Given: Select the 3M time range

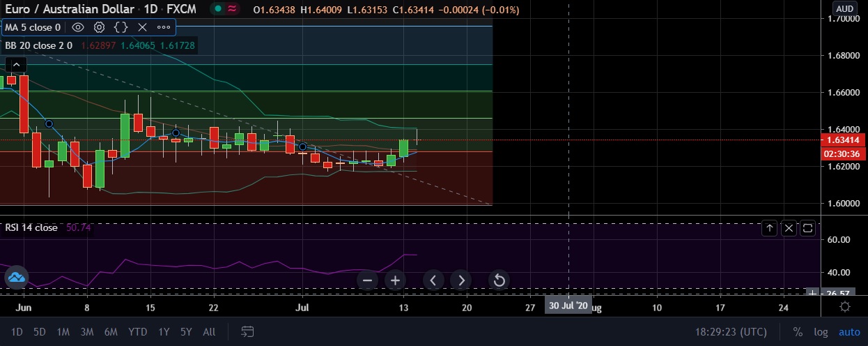Looking at the screenshot, I should click(86, 332).
